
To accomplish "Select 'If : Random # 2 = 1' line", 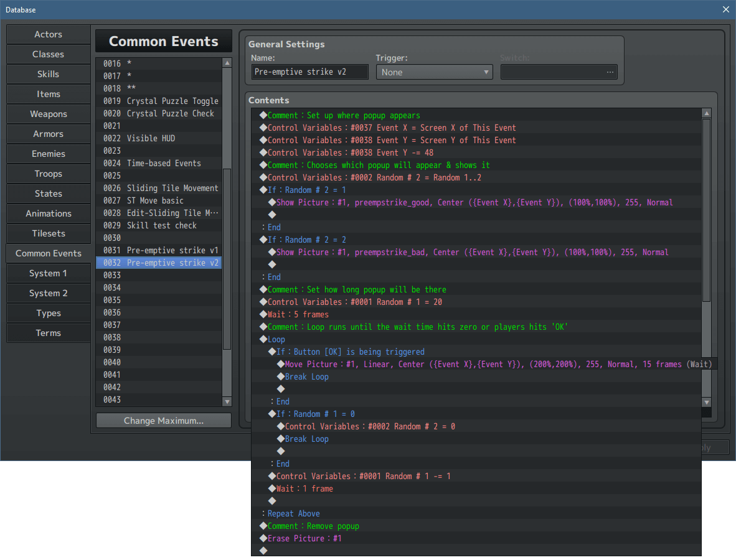I will tap(476, 190).
